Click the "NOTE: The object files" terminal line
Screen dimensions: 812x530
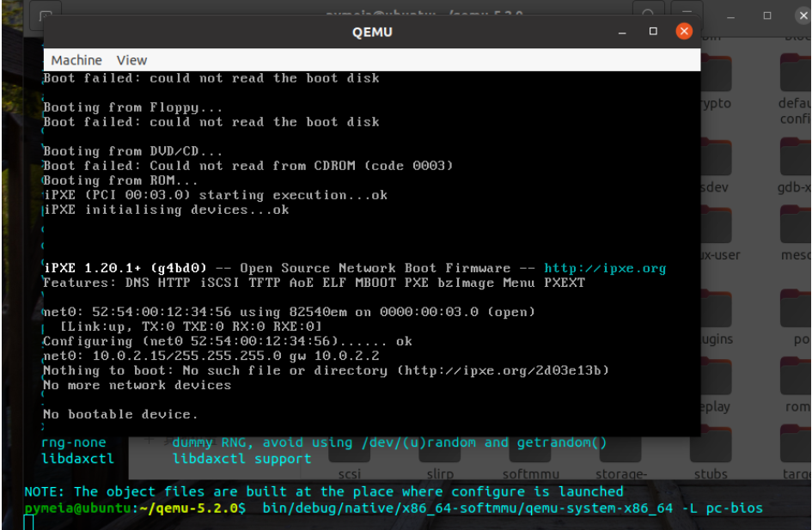324,491
